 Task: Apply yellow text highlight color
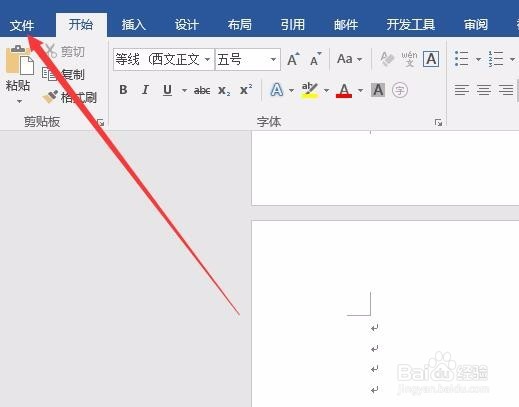point(309,90)
